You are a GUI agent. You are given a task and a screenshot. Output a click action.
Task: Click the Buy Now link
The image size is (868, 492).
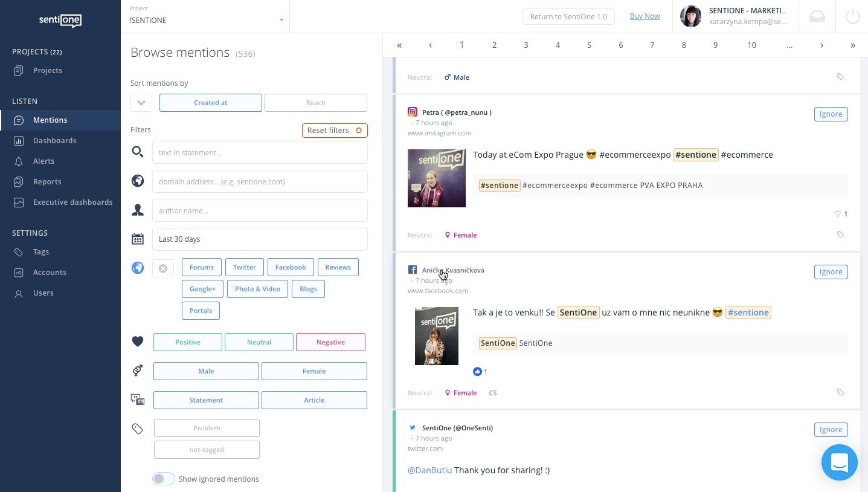tap(645, 16)
